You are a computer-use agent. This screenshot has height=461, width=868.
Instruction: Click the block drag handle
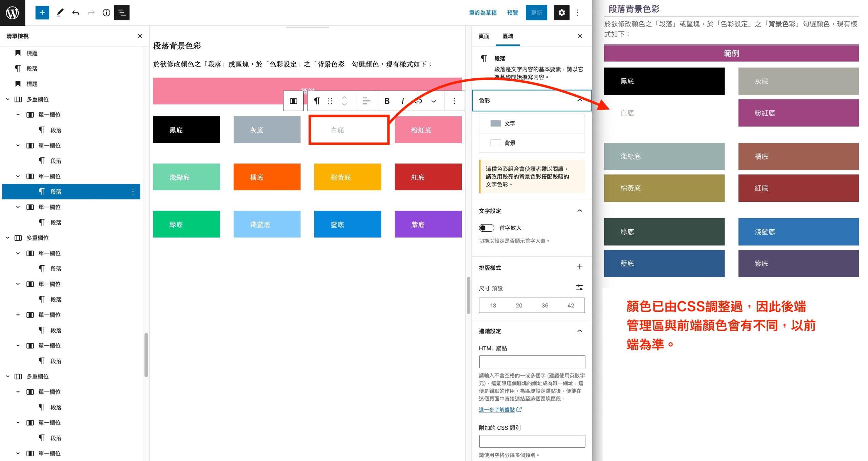(330, 101)
